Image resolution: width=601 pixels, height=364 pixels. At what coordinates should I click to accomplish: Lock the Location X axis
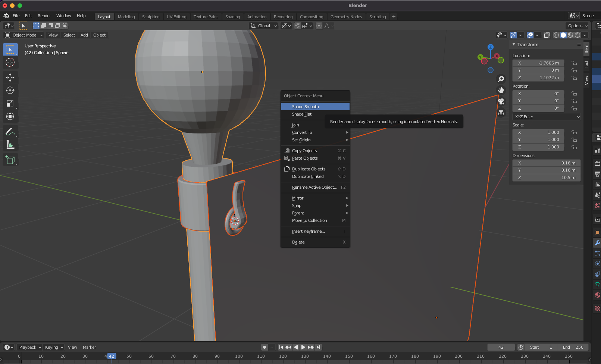click(574, 63)
